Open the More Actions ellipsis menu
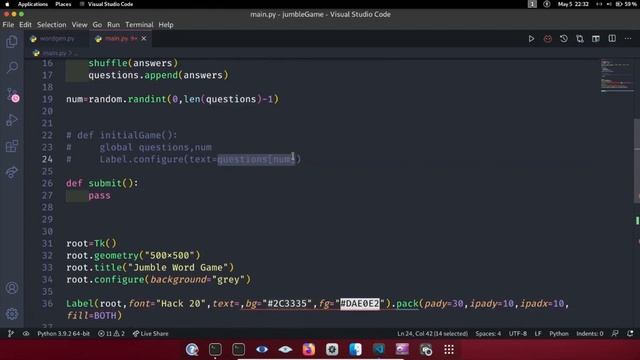The width and height of the screenshot is (640, 360). (x=628, y=39)
